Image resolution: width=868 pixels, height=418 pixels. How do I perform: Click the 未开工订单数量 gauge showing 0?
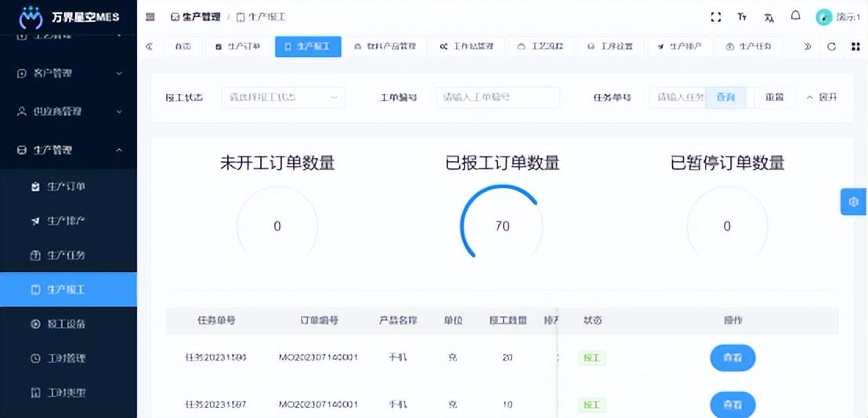click(x=277, y=225)
